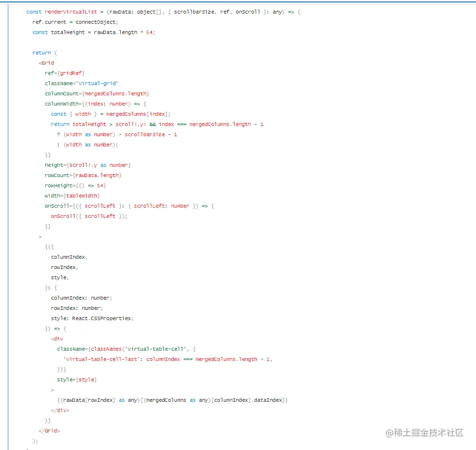Click the className="virtual-grid" line
Image resolution: width=476 pixels, height=450 pixels.
pyautogui.click(x=82, y=83)
